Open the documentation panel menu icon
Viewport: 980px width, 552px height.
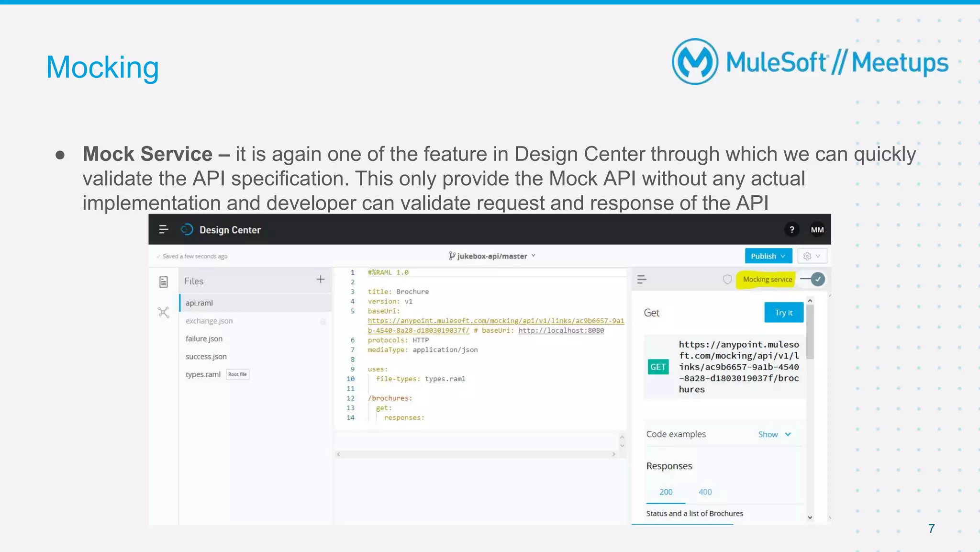tap(642, 279)
